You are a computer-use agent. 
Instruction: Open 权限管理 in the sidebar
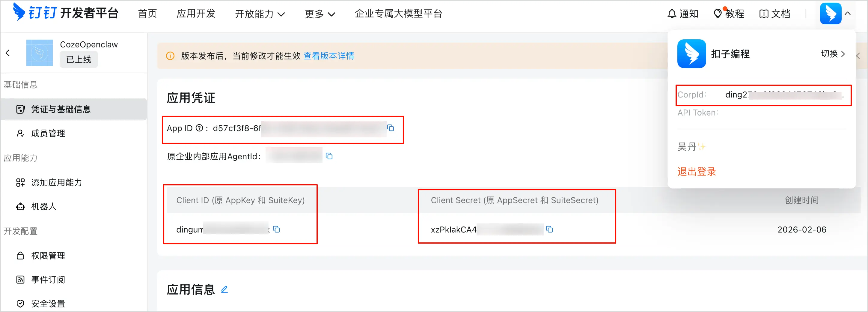point(48,256)
